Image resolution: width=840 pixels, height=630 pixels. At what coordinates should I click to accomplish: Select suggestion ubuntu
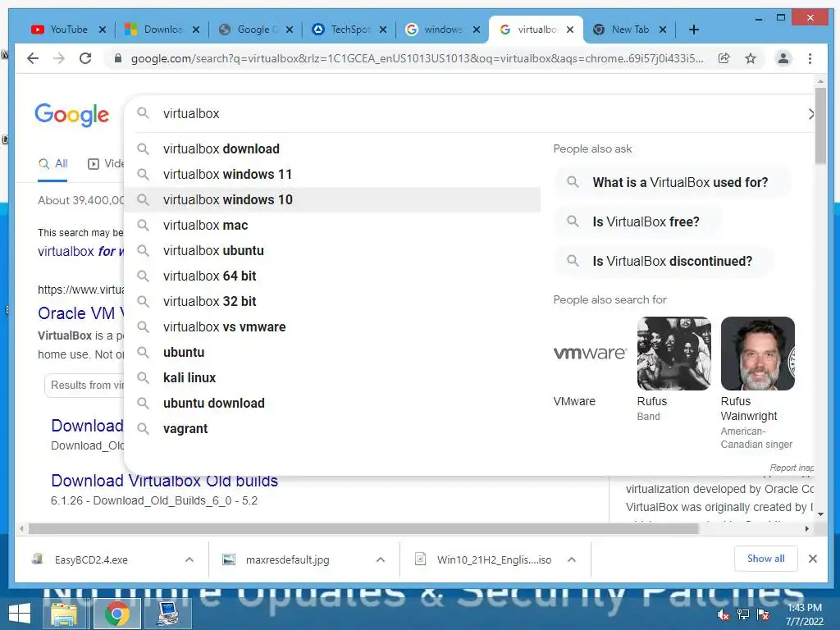332,353
